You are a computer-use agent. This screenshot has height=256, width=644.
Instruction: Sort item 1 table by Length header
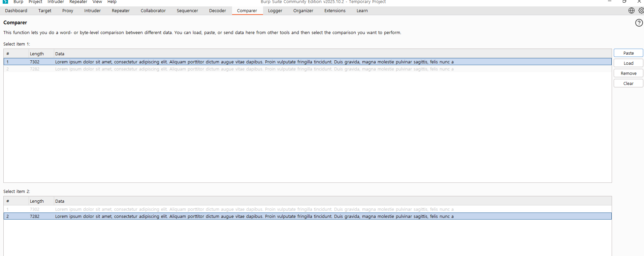pos(37,54)
